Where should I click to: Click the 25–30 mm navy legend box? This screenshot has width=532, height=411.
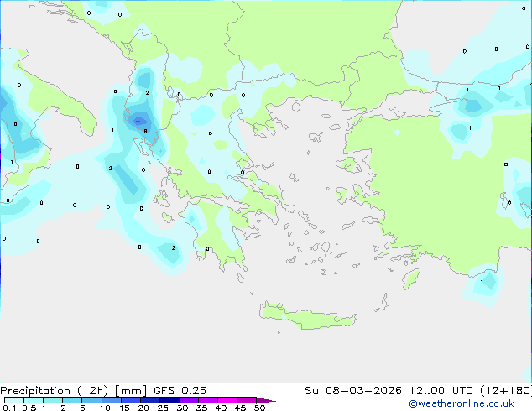[169, 400]
